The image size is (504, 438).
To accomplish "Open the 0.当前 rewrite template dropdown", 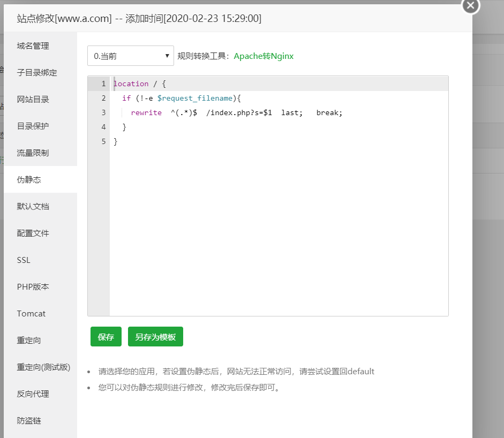I will (130, 56).
